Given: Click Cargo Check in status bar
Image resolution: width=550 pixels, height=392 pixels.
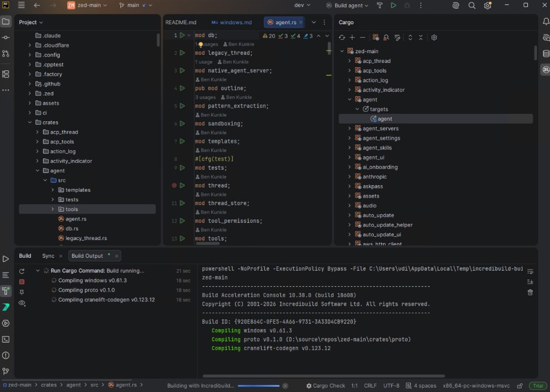Looking at the screenshot, I should (x=325, y=386).
